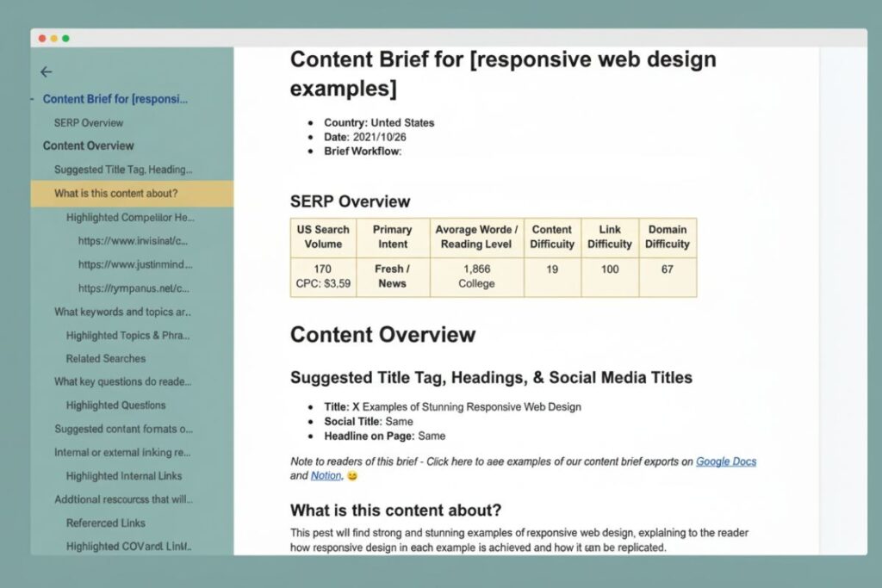The image size is (882, 588).
Task: Open the Google Docs link
Action: [726, 461]
